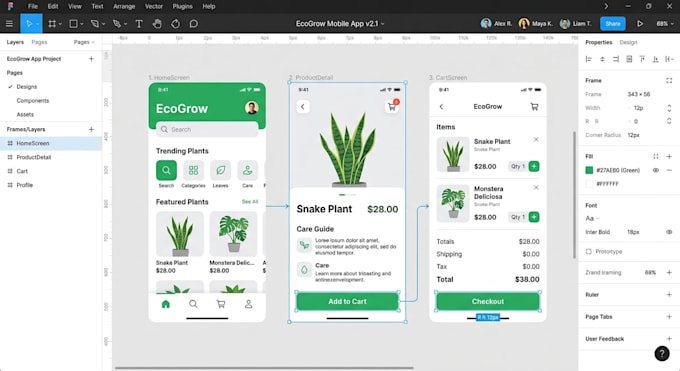Open the font Aa dropdown
This screenshot has height=371, width=680.
(x=592, y=218)
